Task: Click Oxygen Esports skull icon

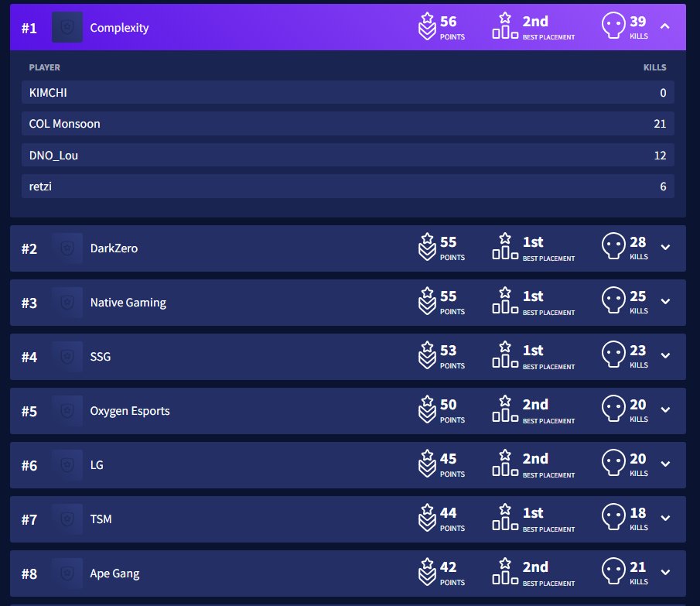Action: pos(613,409)
